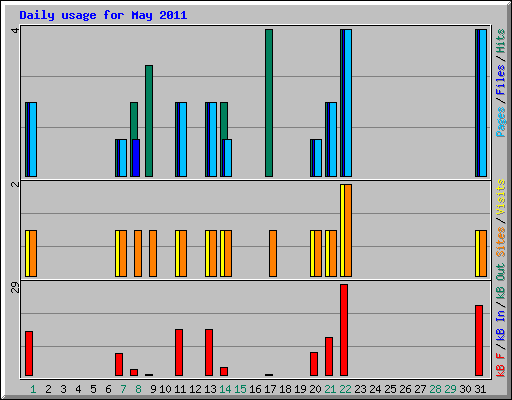Click day label '4' on the x-axis

(78, 389)
